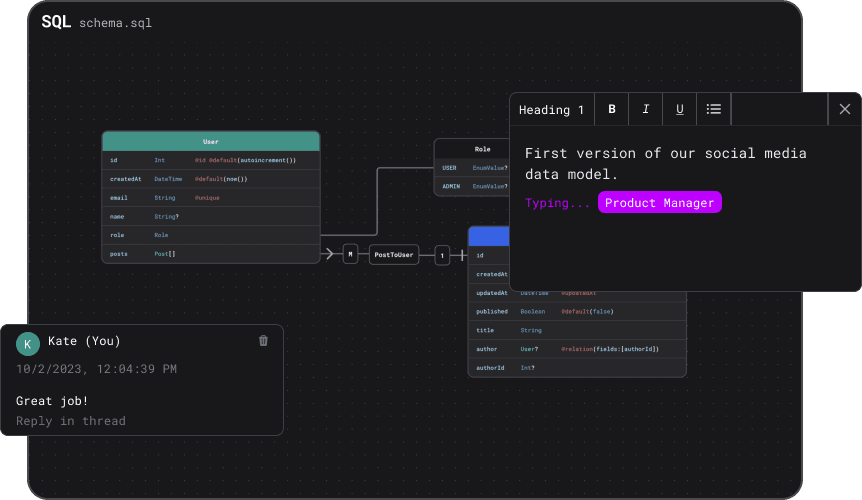The width and height of the screenshot is (862, 500).
Task: Select the User table header
Action: pos(211,141)
